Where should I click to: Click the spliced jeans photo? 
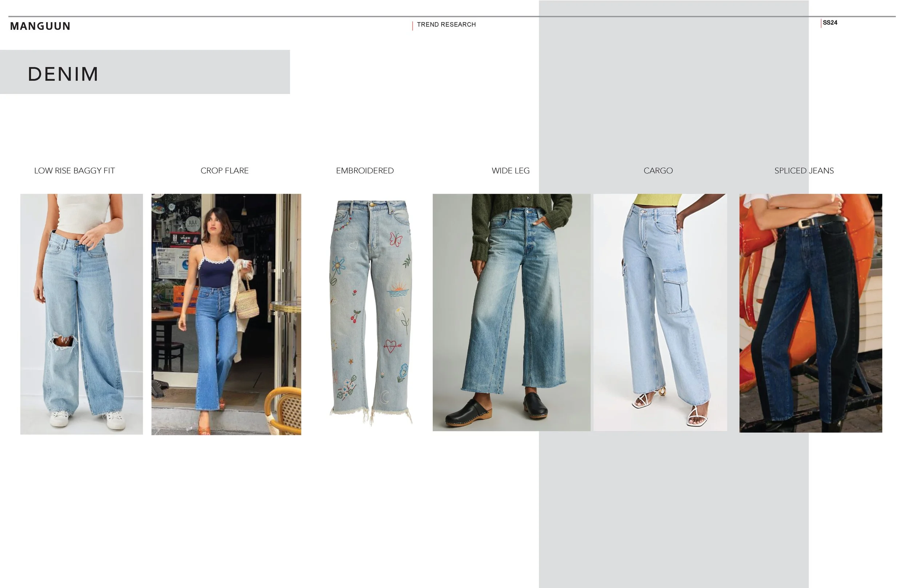click(810, 313)
